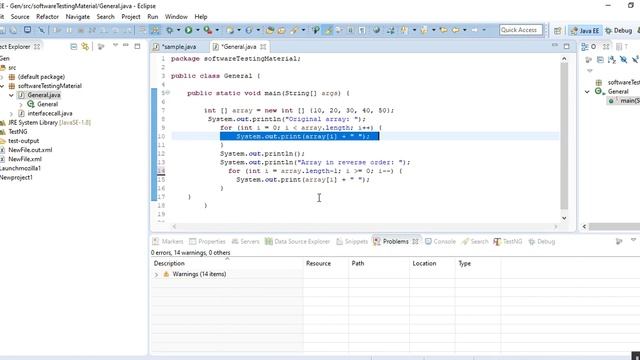Open External Tools dropdown arrow
640x360 pixels.
[217, 30]
